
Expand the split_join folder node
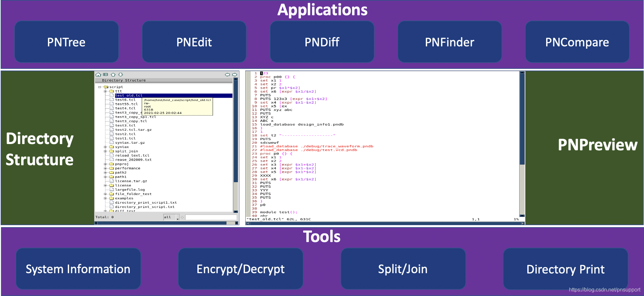pos(105,151)
